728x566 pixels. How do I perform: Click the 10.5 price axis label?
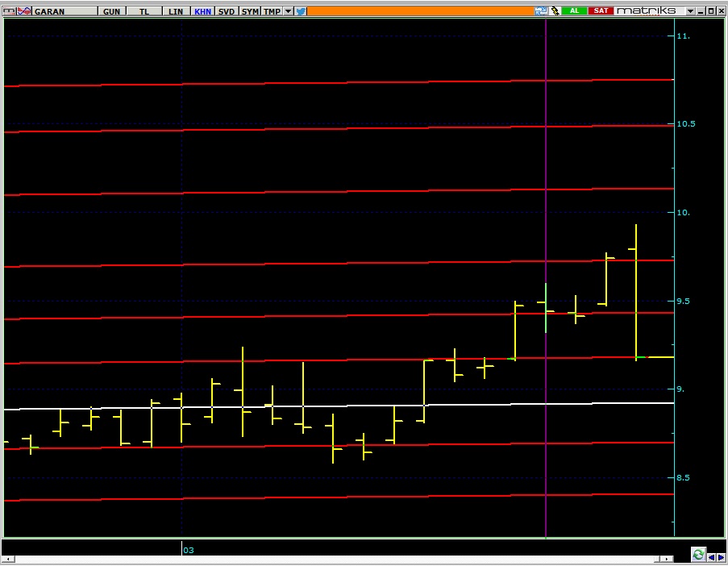(686, 124)
